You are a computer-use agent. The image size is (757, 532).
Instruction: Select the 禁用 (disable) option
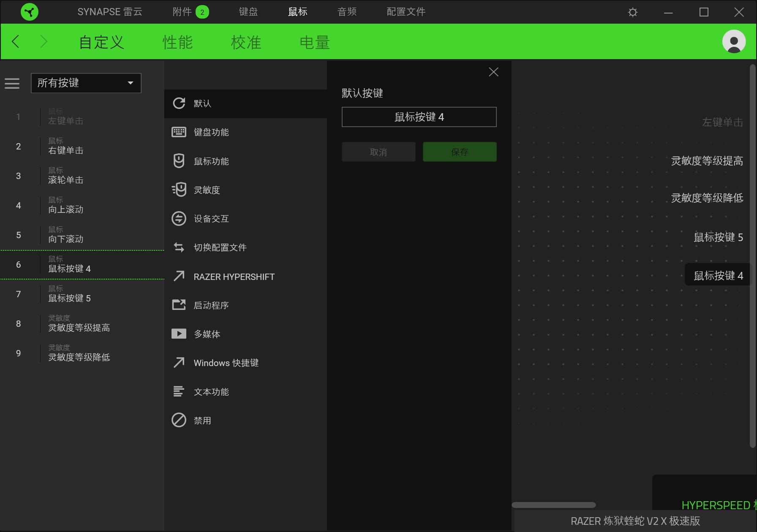[x=203, y=420]
